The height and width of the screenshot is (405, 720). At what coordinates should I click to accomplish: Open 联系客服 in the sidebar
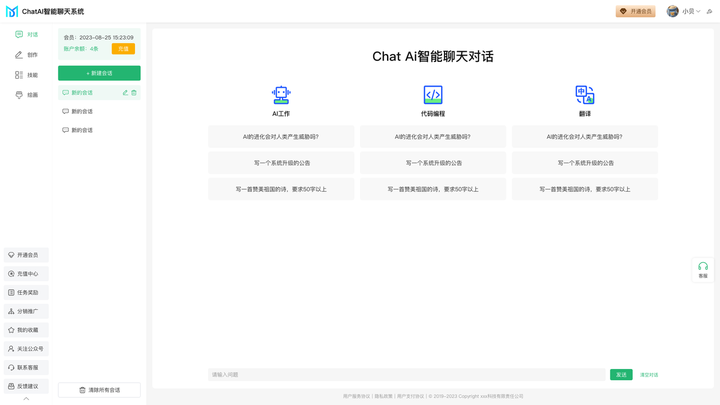26,368
